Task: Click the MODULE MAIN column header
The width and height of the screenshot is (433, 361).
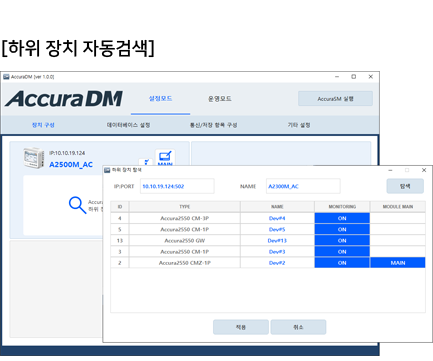Action: click(x=398, y=207)
